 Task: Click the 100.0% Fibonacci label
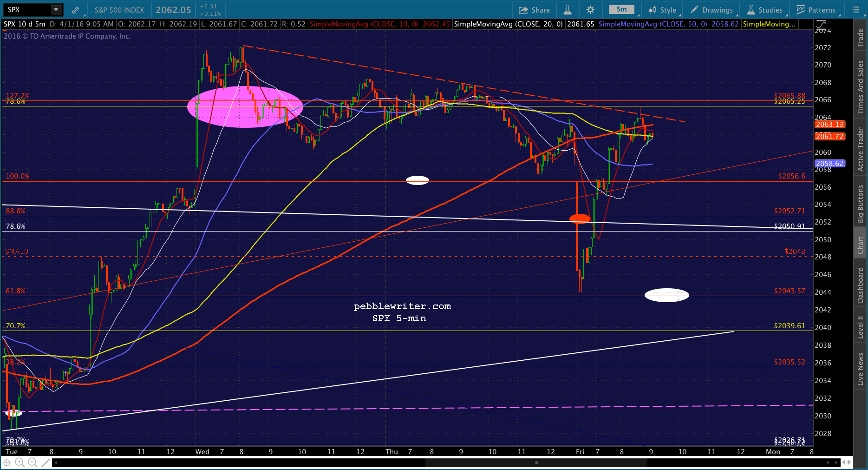click(x=18, y=176)
